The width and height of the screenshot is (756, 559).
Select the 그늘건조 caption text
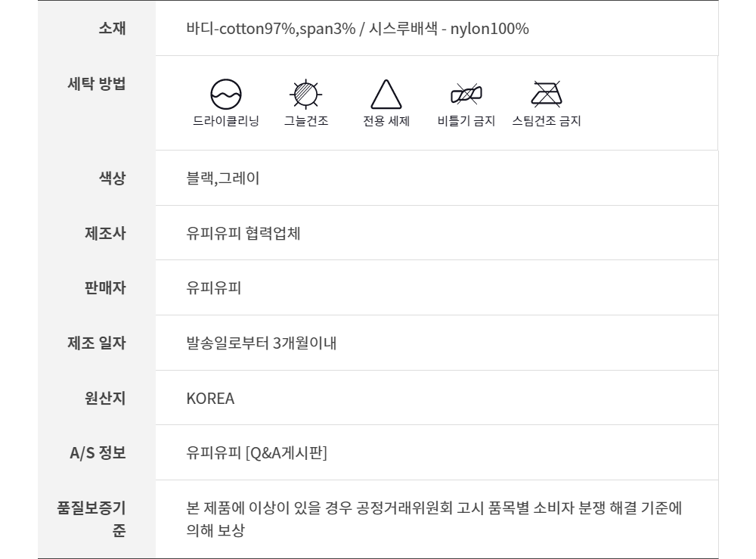coord(305,121)
